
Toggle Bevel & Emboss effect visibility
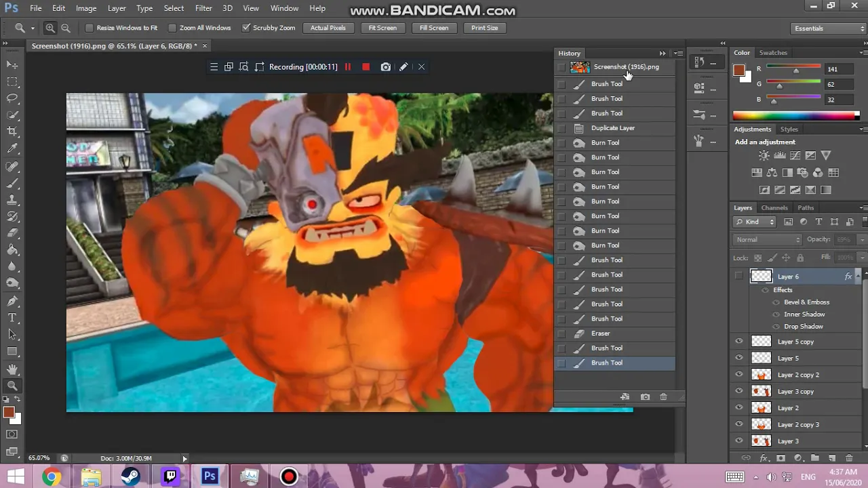[776, 302]
